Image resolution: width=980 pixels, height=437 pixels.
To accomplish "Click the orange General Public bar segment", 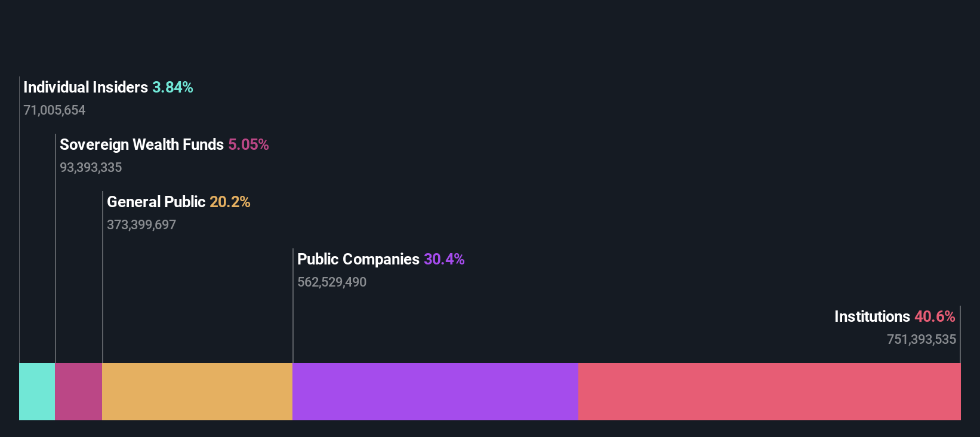I will pyautogui.click(x=198, y=392).
